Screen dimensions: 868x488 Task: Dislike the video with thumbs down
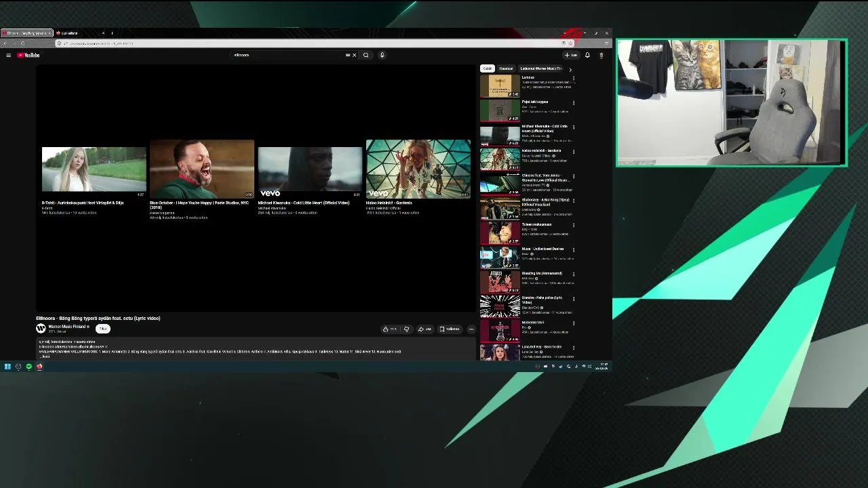(x=406, y=329)
